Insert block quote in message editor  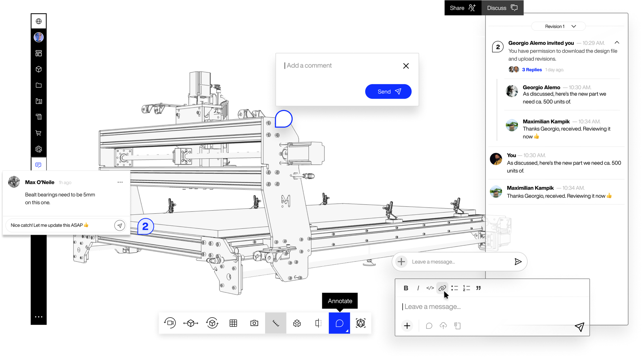[478, 288]
